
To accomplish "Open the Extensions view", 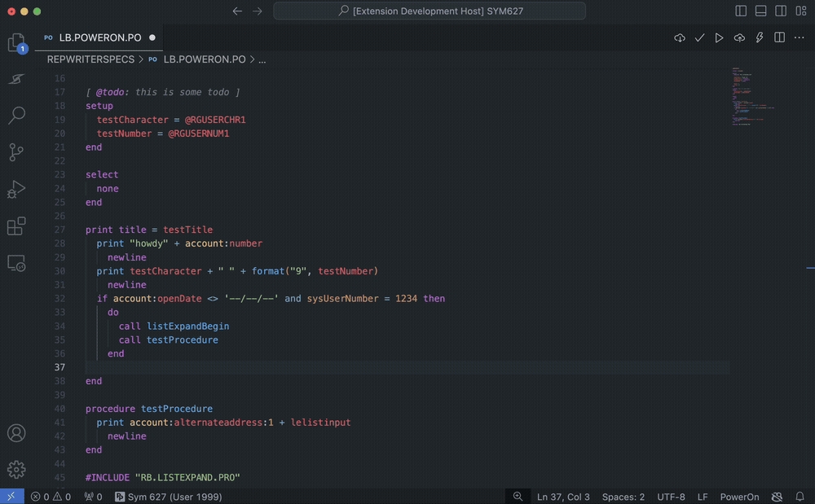I will point(16,226).
